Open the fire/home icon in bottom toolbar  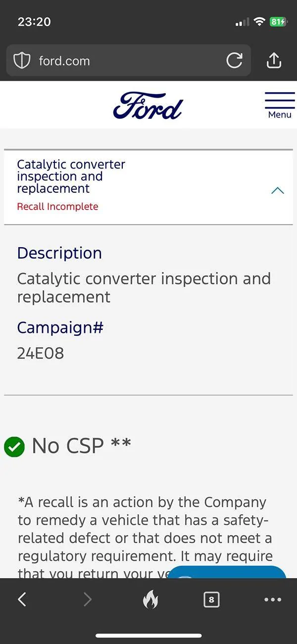(x=151, y=599)
